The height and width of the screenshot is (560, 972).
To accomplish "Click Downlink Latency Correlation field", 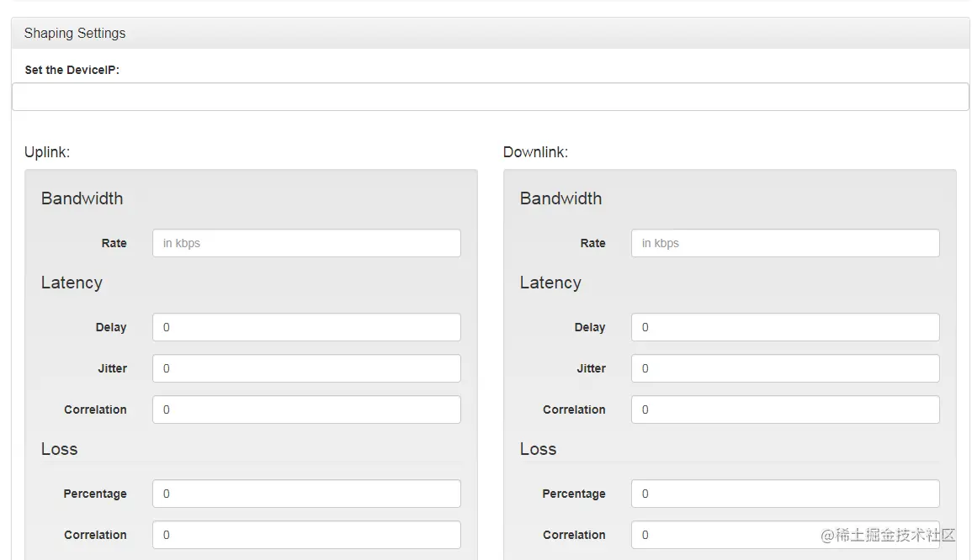I will (784, 409).
